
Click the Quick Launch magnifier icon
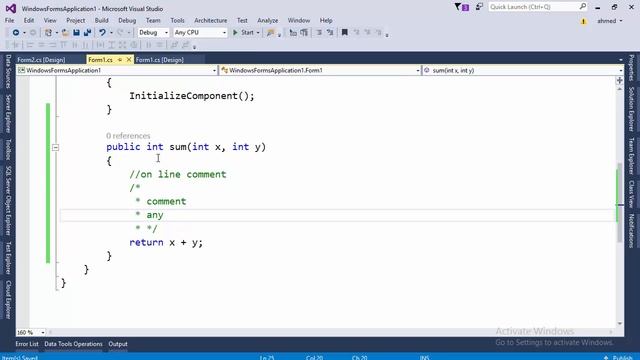tap(582, 7)
